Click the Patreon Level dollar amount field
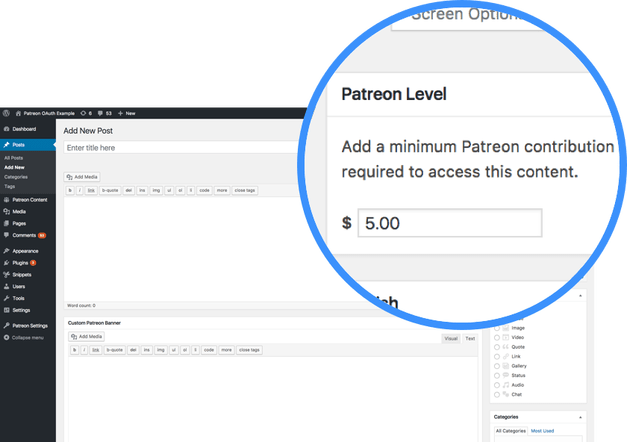 450,223
